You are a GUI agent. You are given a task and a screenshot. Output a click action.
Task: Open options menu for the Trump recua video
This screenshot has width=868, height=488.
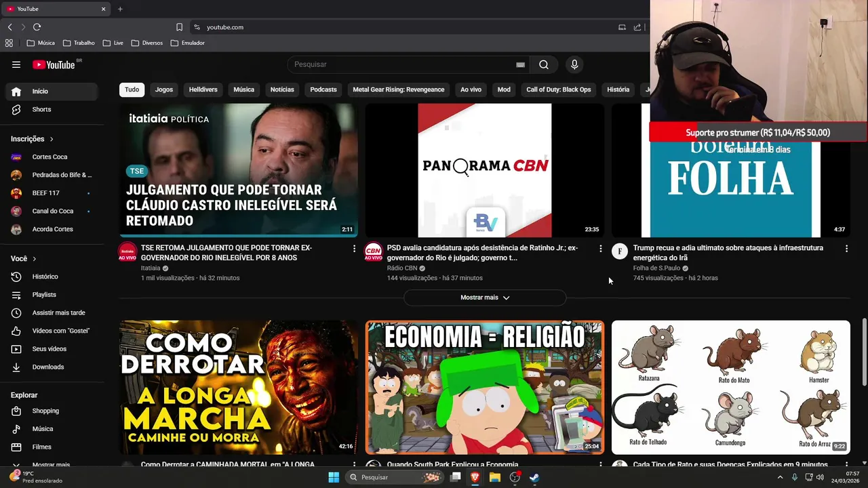click(x=846, y=249)
